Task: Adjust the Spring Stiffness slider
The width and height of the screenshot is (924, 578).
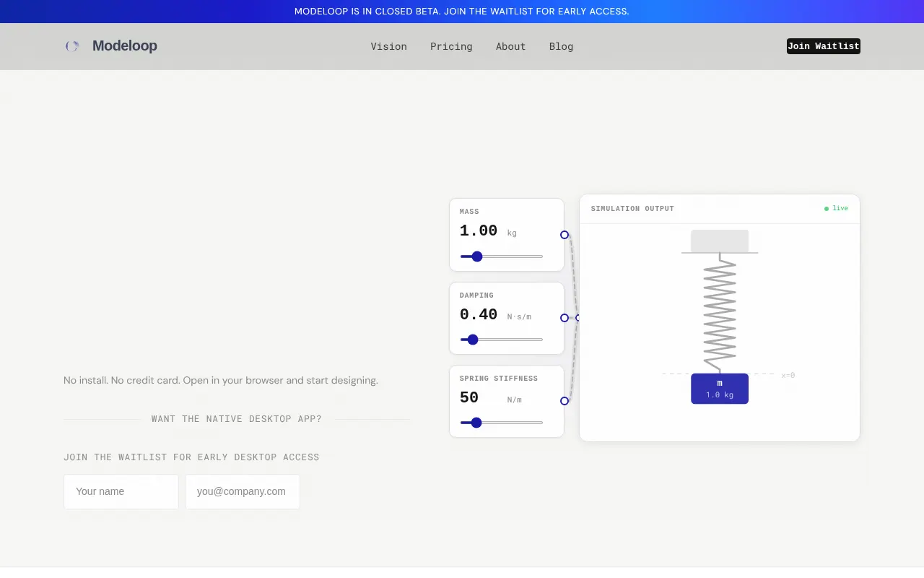Action: (x=502, y=423)
